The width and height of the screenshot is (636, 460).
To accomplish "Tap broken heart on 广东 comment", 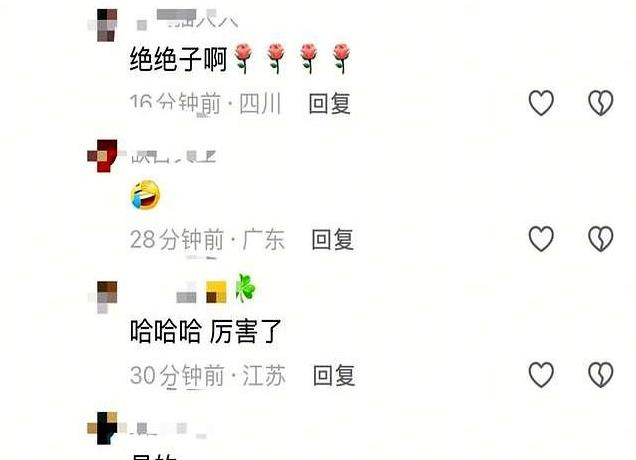I will click(x=601, y=239).
